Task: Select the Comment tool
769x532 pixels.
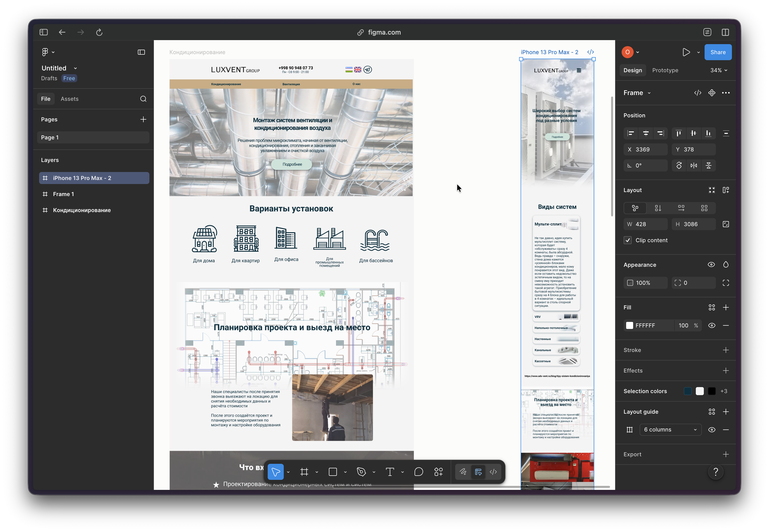Action: click(x=419, y=472)
